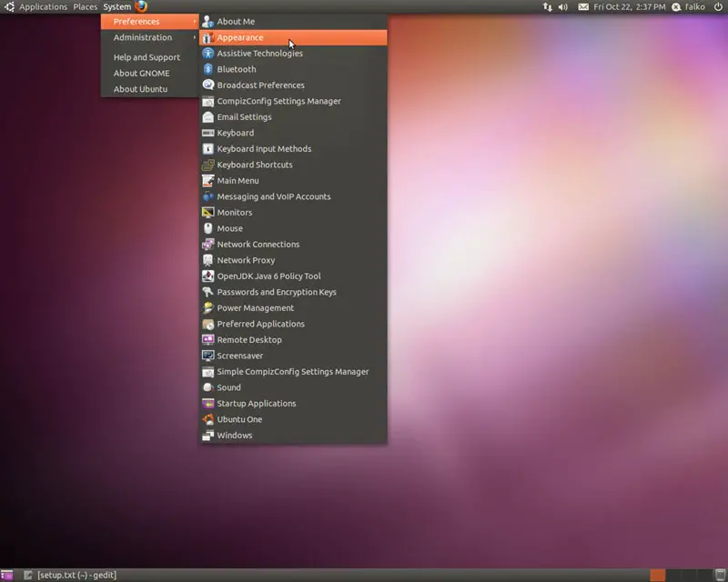Select Help and Support
Screen dimensions: 728x582
(150, 57)
